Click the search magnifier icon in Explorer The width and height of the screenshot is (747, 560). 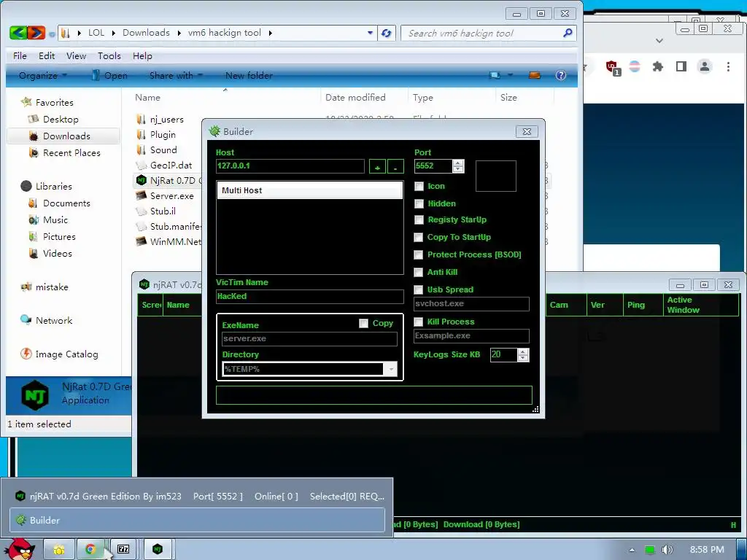[568, 33]
